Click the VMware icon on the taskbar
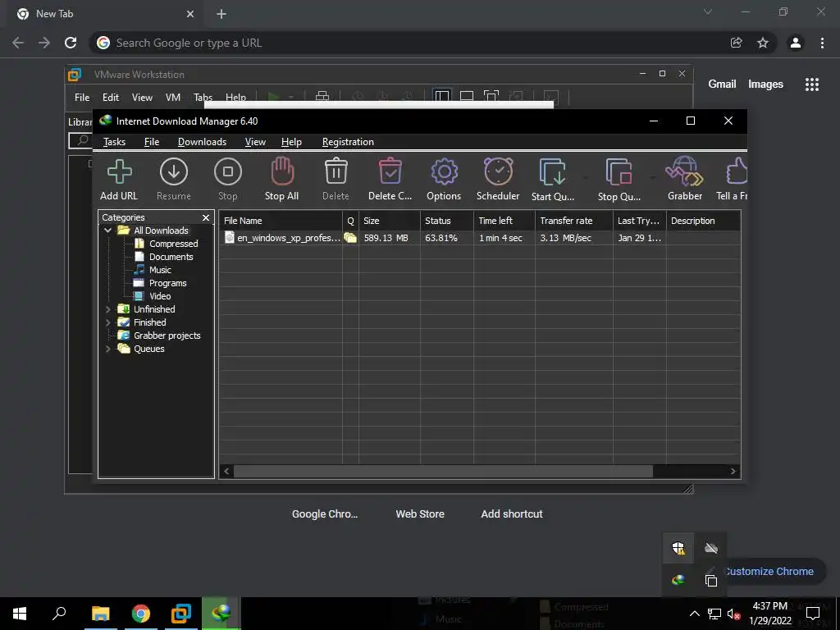Image resolution: width=840 pixels, height=630 pixels. tap(181, 614)
